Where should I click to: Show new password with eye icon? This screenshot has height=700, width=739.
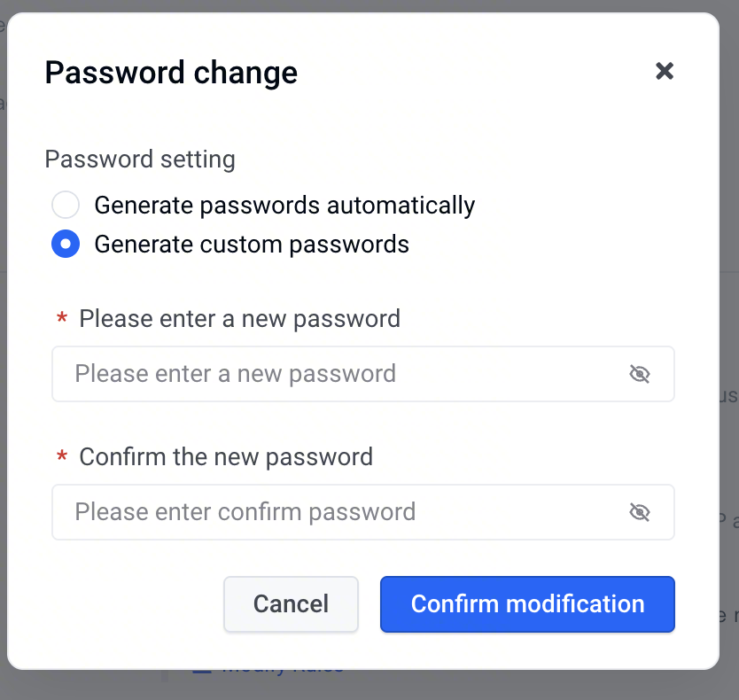tap(640, 374)
